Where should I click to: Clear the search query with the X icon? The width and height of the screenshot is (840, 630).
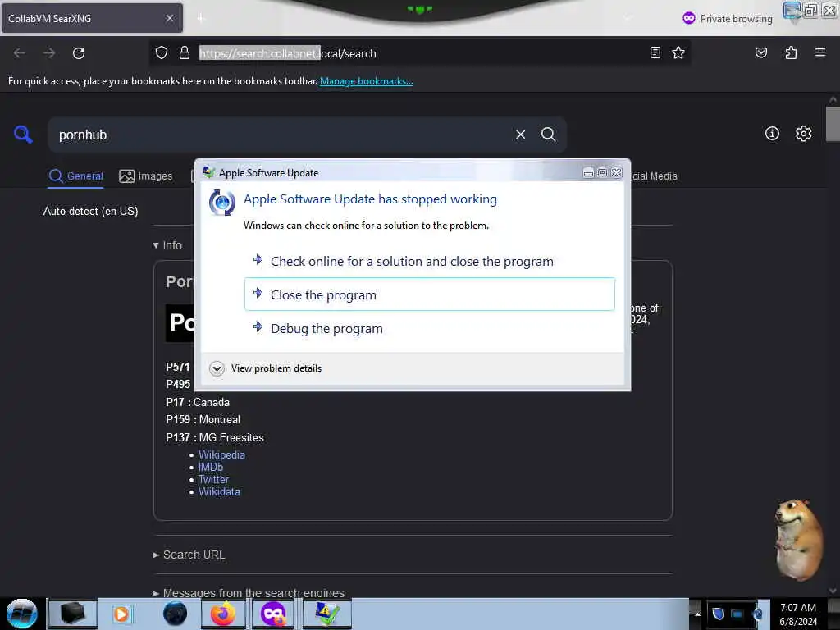[x=520, y=135]
